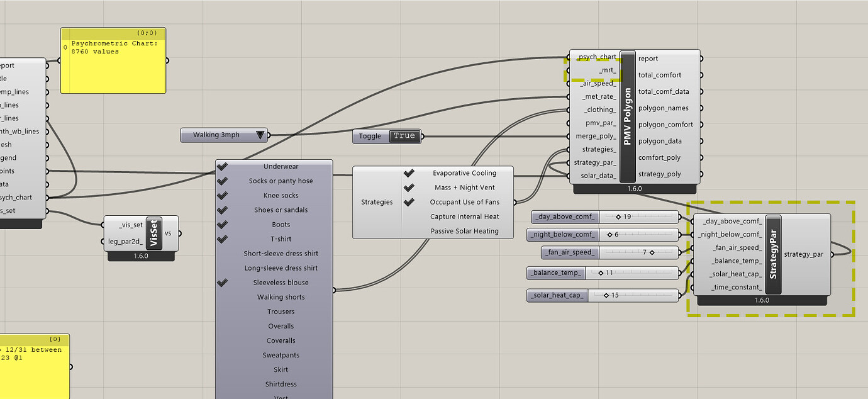
Task: Switch the boolean Toggle from True
Action: coord(404,135)
